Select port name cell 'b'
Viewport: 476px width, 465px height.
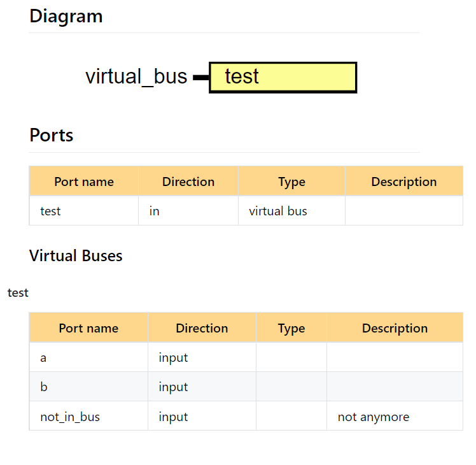click(x=88, y=387)
